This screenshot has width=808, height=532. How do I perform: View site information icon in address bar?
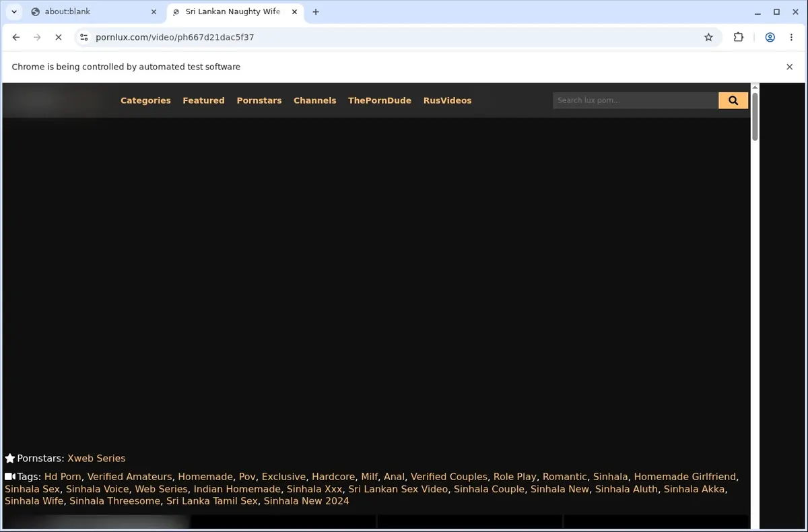(83, 37)
